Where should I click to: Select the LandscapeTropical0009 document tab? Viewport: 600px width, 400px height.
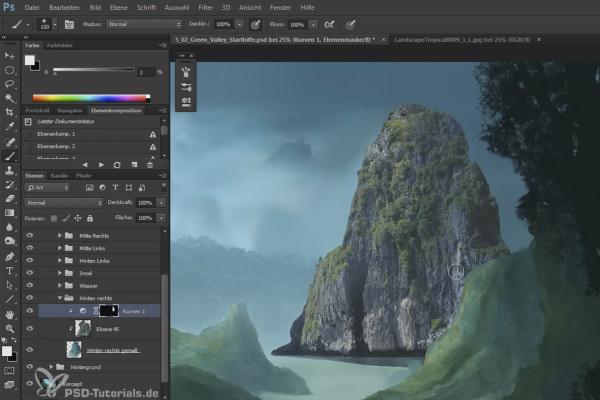click(x=462, y=40)
